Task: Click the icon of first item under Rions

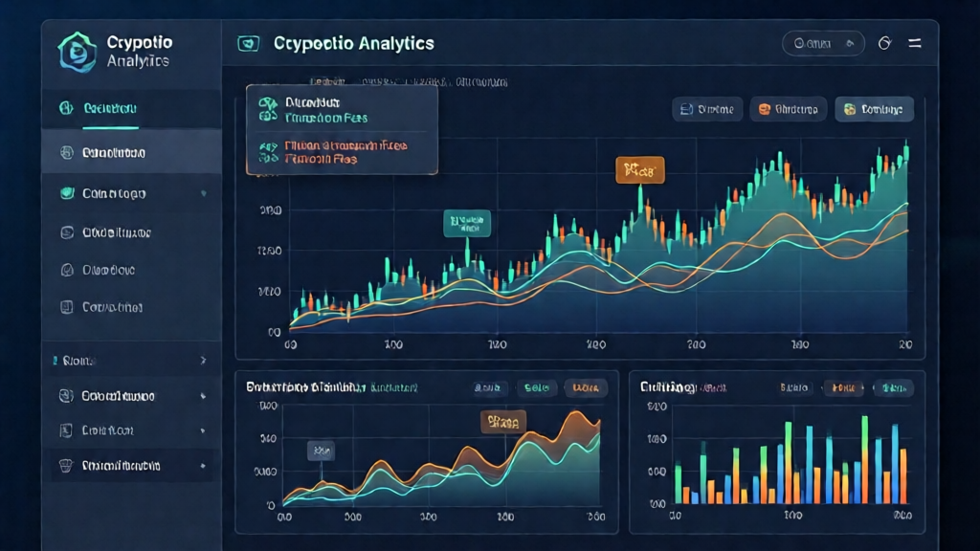Action: coord(66,395)
